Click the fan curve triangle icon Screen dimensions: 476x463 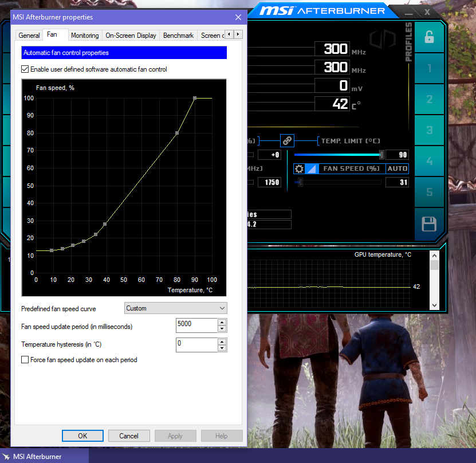click(310, 169)
